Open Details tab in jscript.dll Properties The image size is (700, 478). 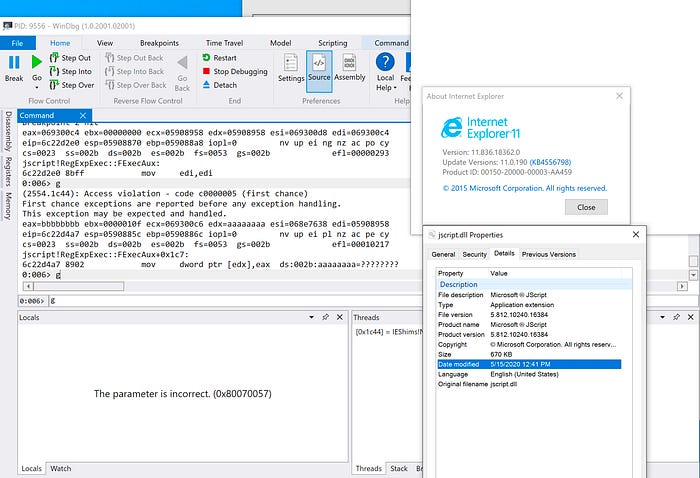click(x=504, y=253)
